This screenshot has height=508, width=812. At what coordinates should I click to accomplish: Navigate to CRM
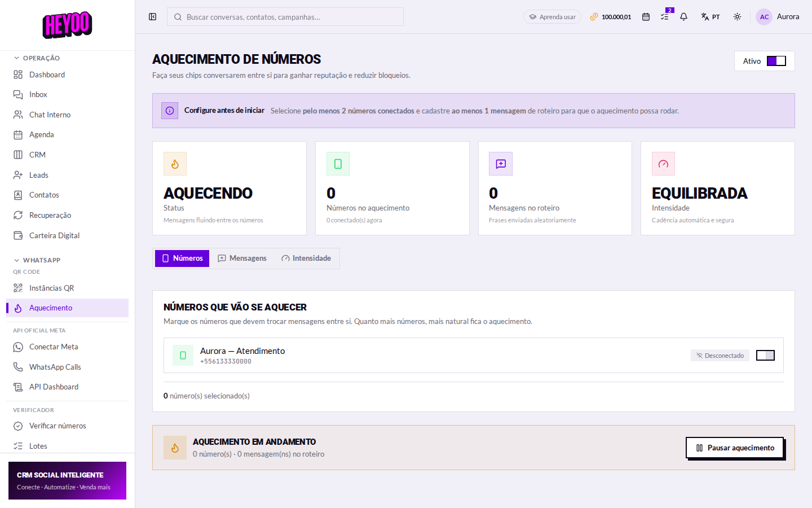(x=67, y=155)
